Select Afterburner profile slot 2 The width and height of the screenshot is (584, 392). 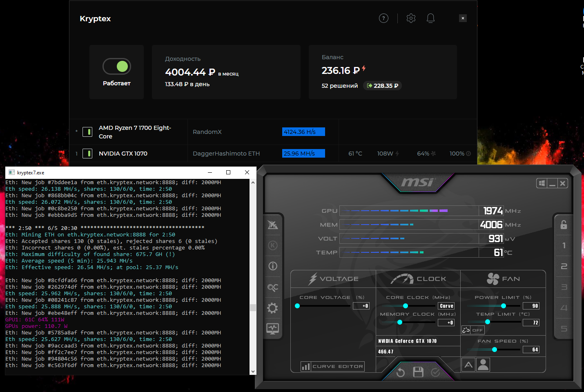tap(564, 266)
